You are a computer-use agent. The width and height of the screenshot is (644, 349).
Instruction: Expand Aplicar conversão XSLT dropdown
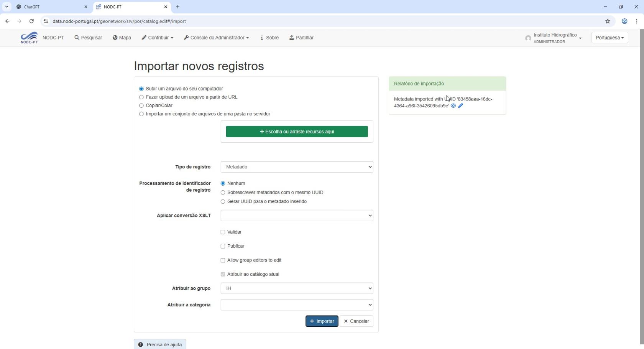pos(297,216)
